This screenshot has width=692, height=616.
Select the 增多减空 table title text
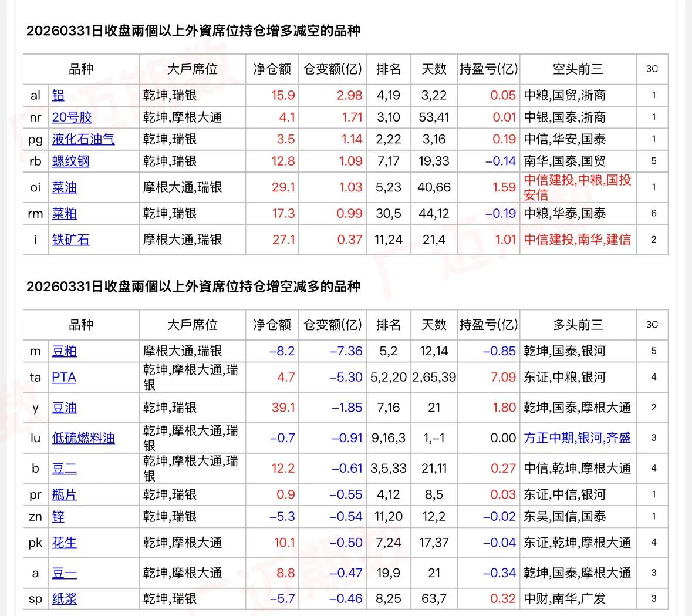(193, 31)
